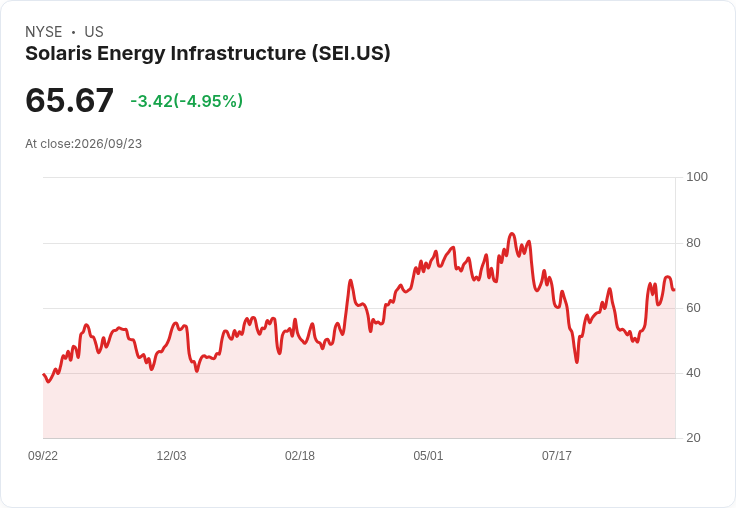Click the highest peak of the price line
This screenshot has width=736, height=508.
[512, 233]
